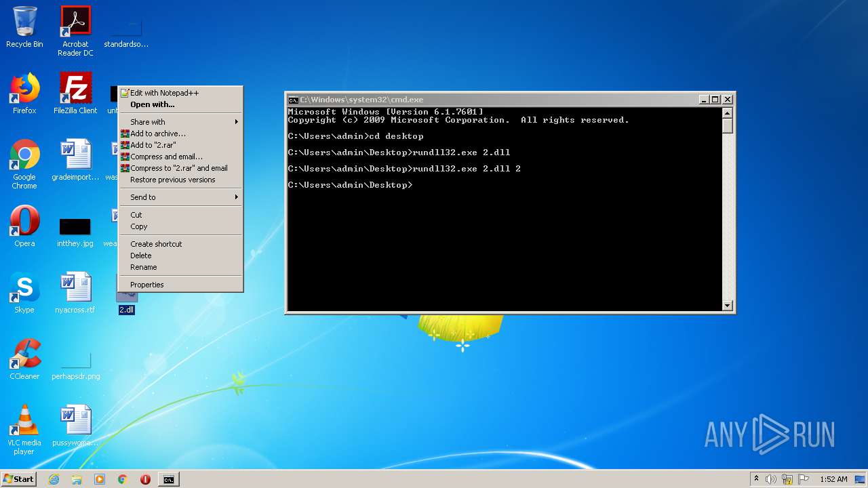The width and height of the screenshot is (868, 488).
Task: Close the cmd.exe window
Action: 727,100
